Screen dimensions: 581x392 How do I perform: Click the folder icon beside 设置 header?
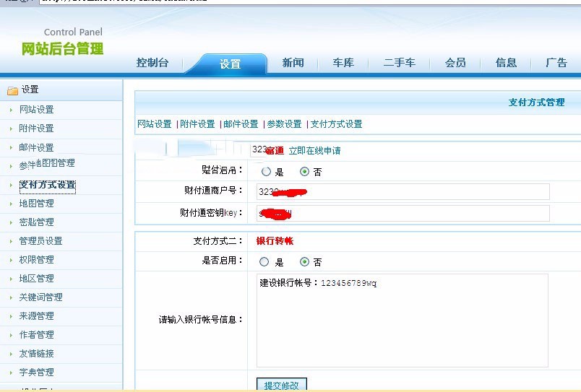click(x=12, y=90)
